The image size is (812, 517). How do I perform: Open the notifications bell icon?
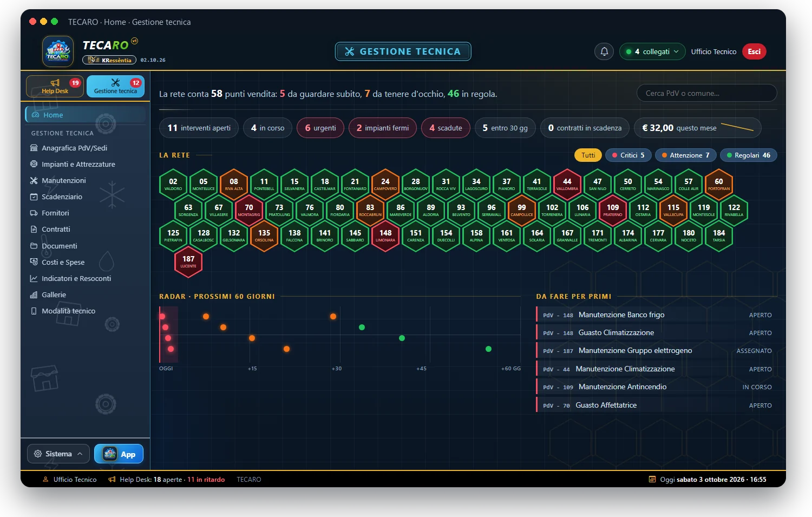(605, 51)
